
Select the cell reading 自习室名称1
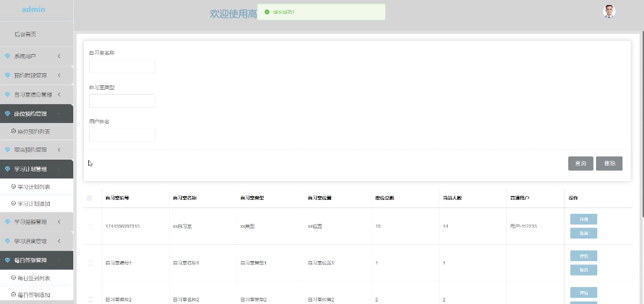(186, 263)
